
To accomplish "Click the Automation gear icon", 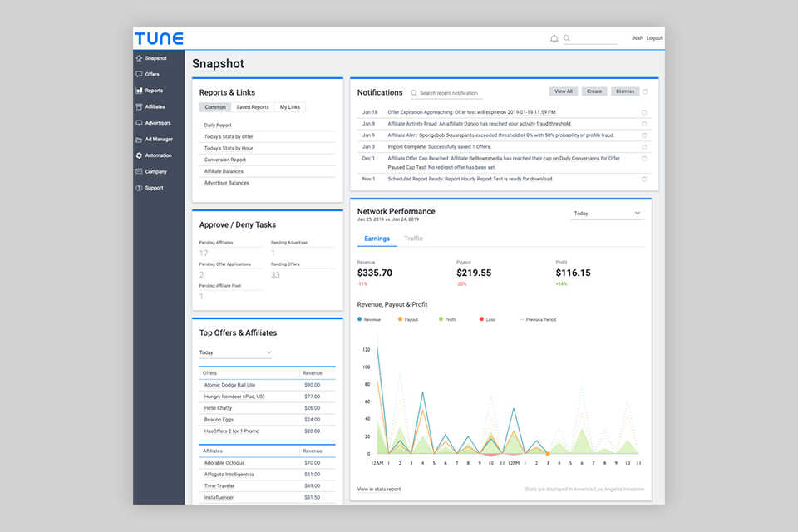I will pyautogui.click(x=139, y=155).
